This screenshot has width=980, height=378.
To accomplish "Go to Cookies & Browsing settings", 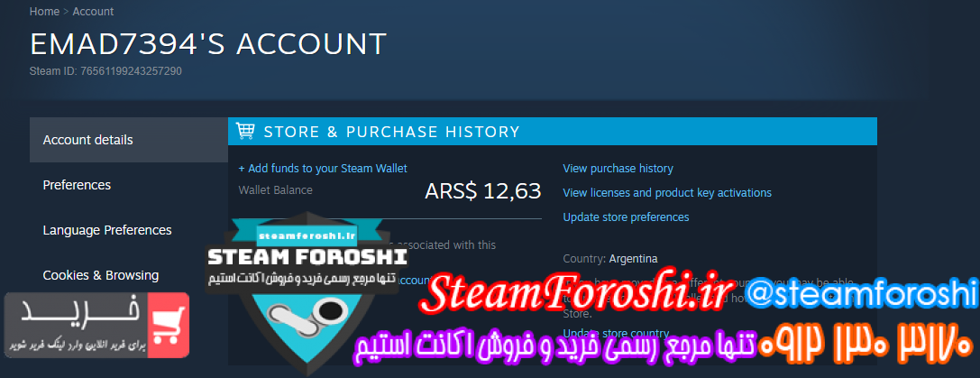I will 101,275.
